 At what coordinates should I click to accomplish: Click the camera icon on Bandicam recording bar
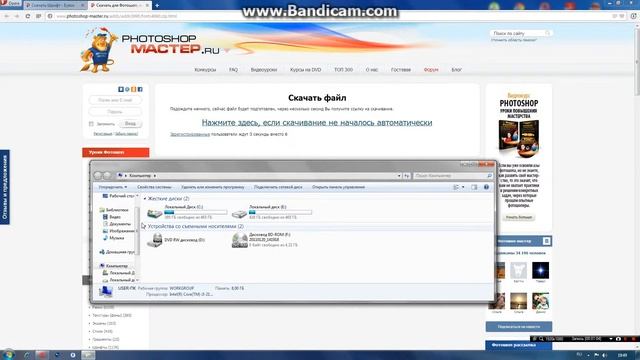[618, 339]
